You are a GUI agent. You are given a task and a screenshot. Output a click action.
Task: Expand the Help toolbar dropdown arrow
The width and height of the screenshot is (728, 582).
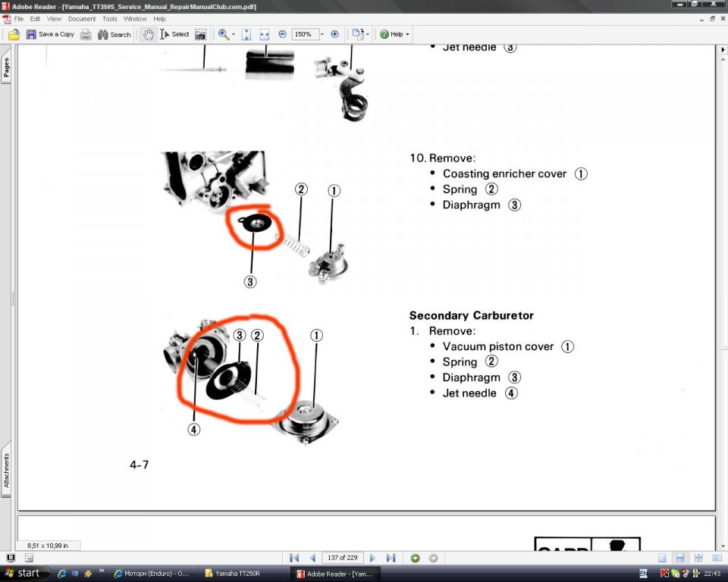408,34
